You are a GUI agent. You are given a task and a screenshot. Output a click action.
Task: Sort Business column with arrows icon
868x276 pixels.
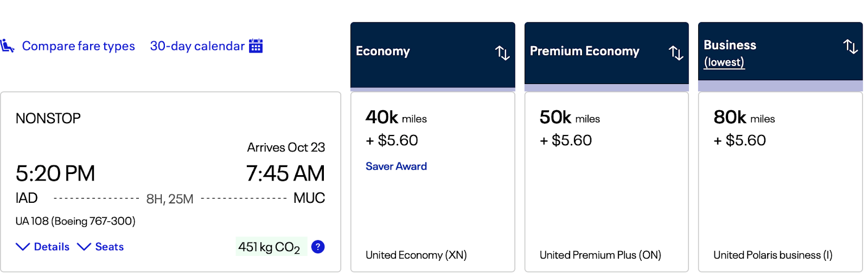(850, 47)
